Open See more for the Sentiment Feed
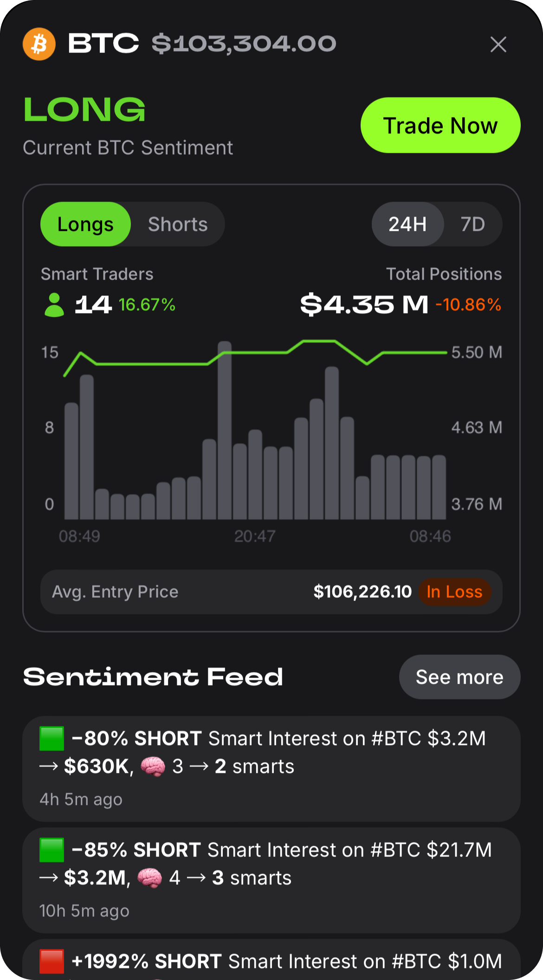The height and width of the screenshot is (980, 543). pyautogui.click(x=459, y=677)
